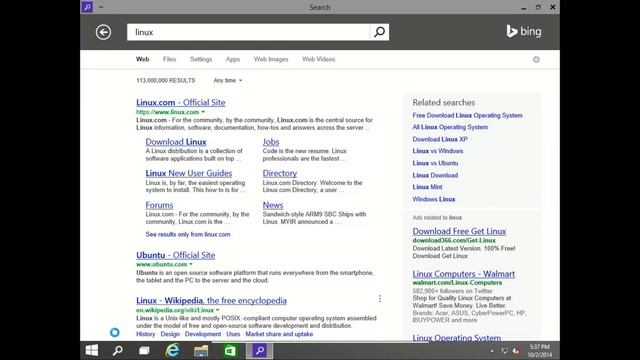Image resolution: width=640 pixels, height=360 pixels.
Task: Open title bar app menu dash
Action: tap(101, 7)
